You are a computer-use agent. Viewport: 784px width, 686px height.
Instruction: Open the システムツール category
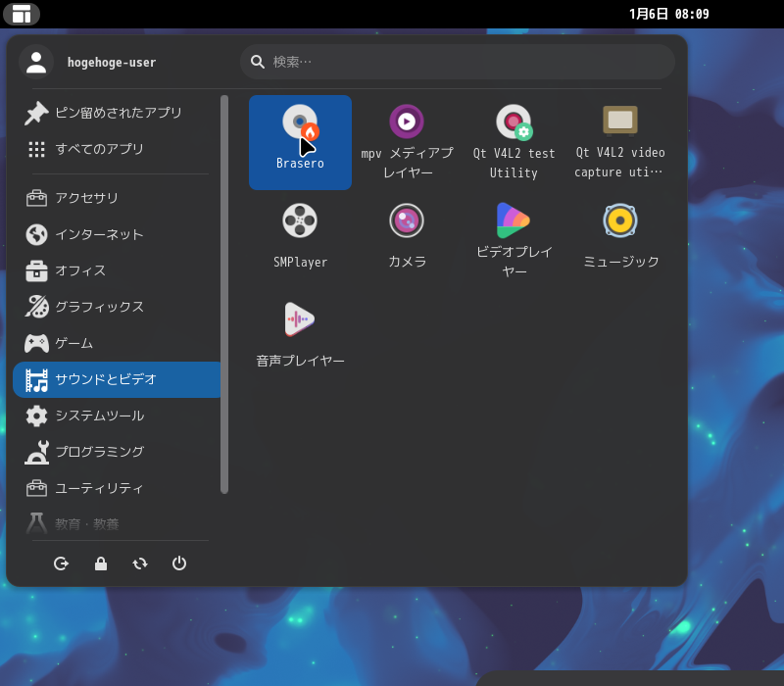pos(117,416)
